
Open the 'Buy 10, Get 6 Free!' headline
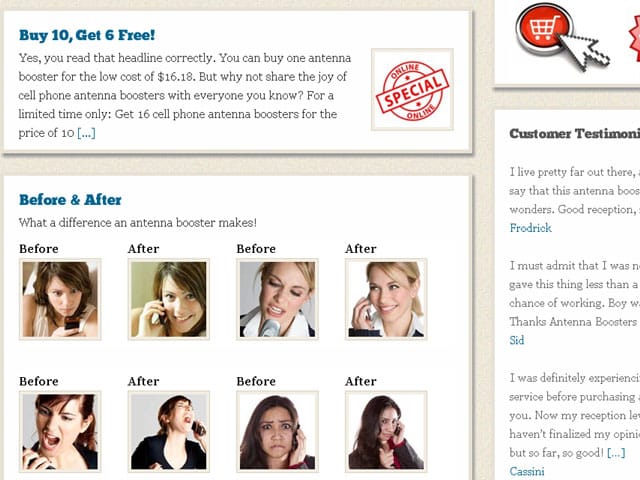(x=87, y=35)
